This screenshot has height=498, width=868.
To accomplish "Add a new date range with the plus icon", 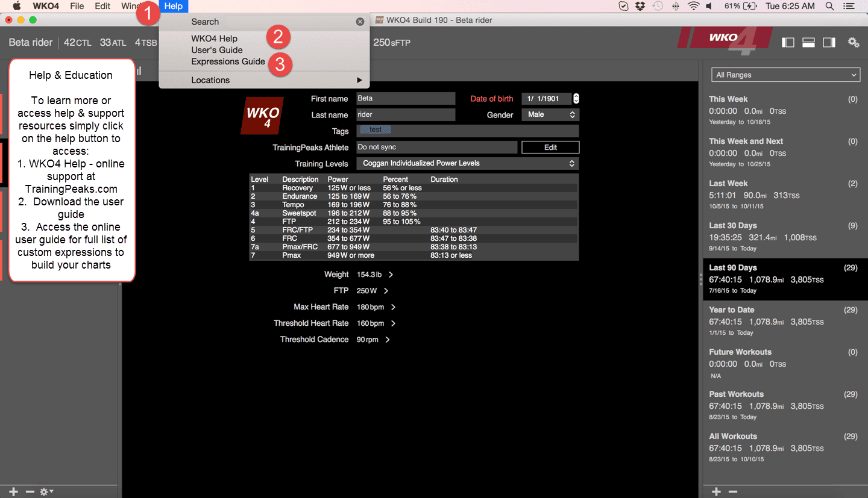I will [716, 492].
